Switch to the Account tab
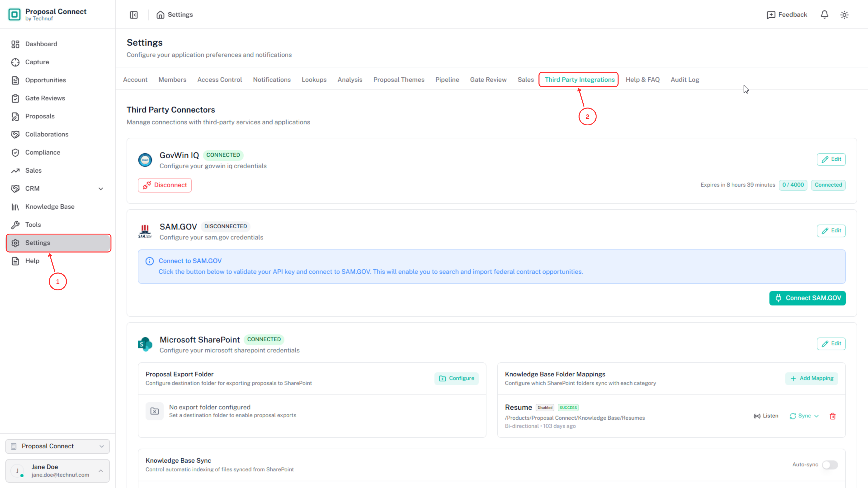The width and height of the screenshot is (868, 488). (135, 80)
